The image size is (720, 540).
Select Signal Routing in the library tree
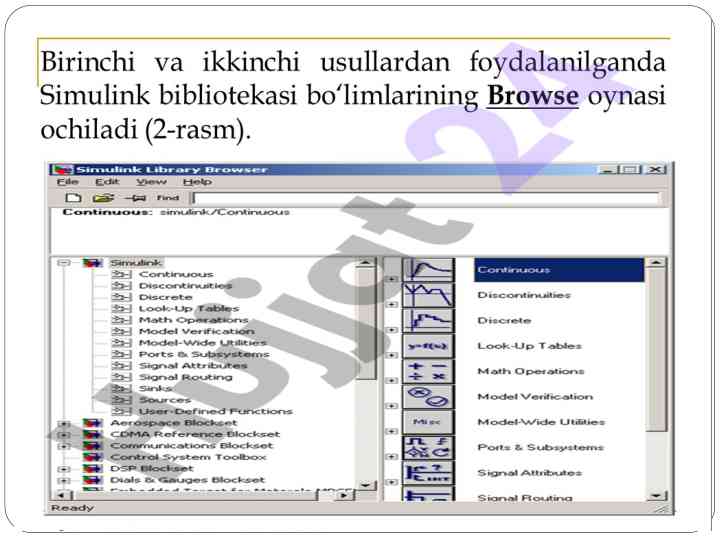185,377
